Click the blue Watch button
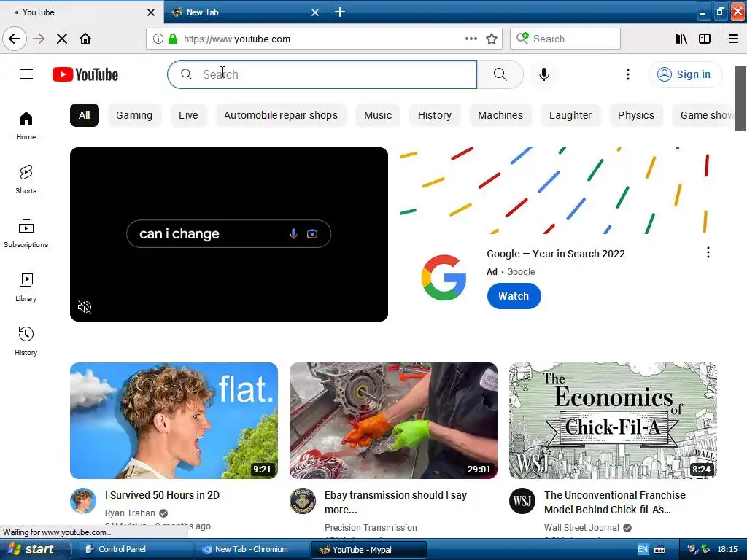This screenshot has height=560, width=747. click(514, 296)
